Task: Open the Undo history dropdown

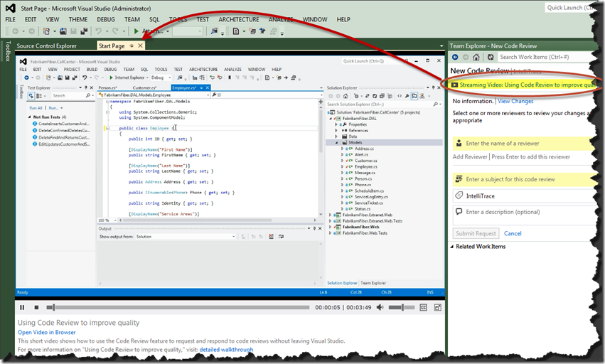Action: 107,32
